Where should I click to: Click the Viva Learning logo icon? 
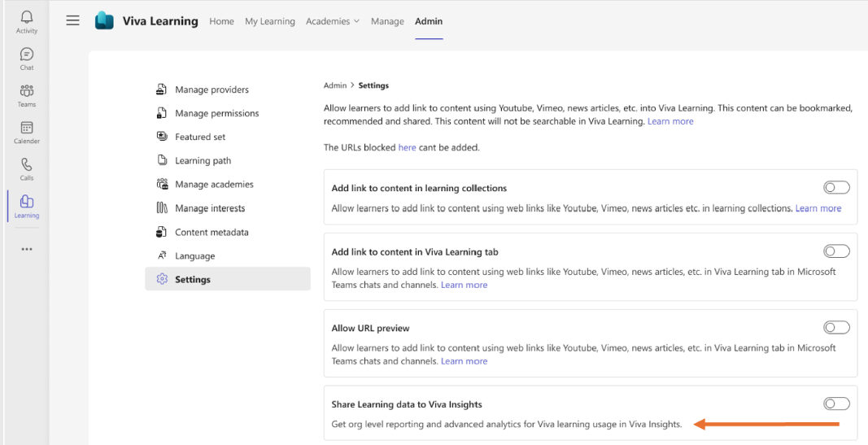(x=104, y=20)
